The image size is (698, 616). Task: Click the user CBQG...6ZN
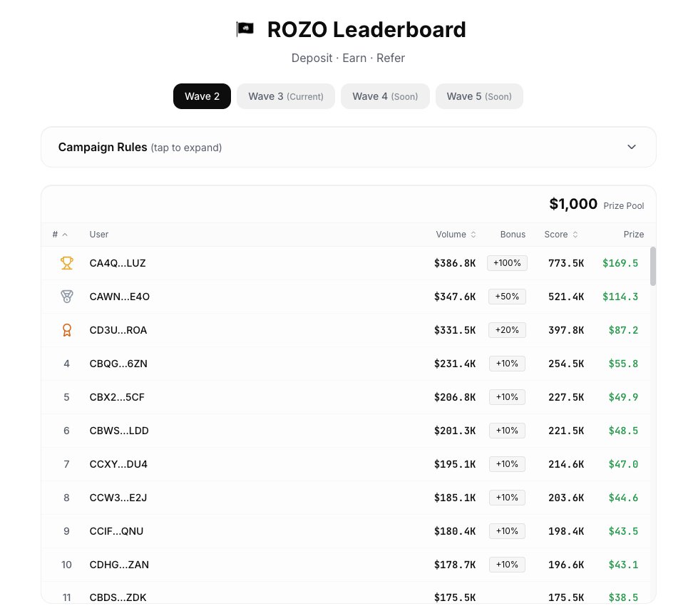(118, 364)
